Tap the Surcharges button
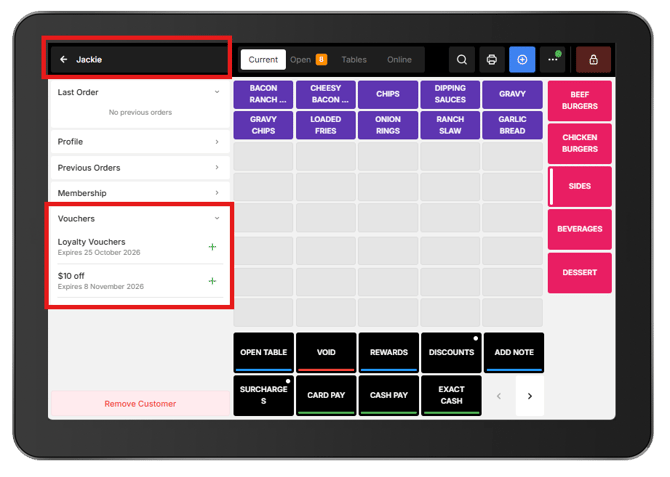 (x=264, y=395)
